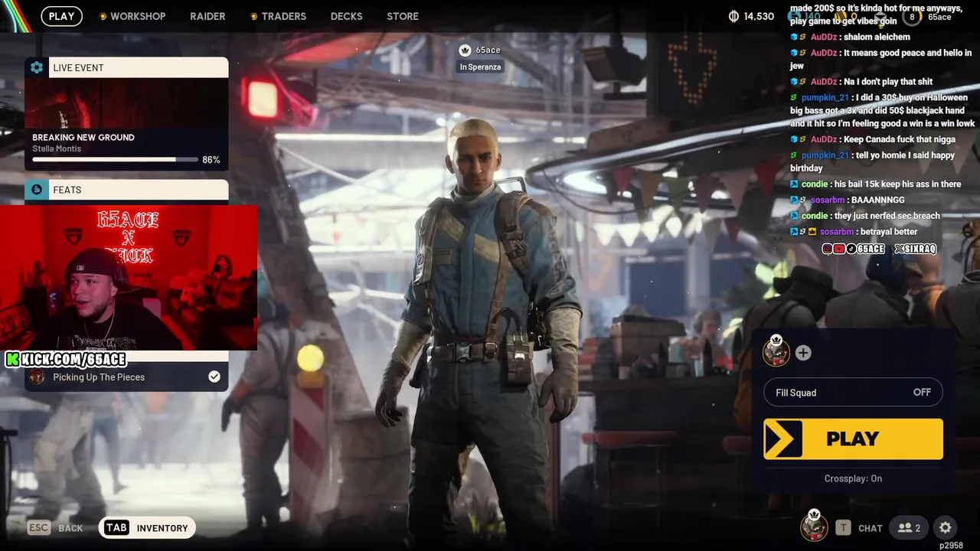Viewport: 980px width, 551px height.
Task: Click the yellow chevron on the PLAY button
Action: pos(783,439)
